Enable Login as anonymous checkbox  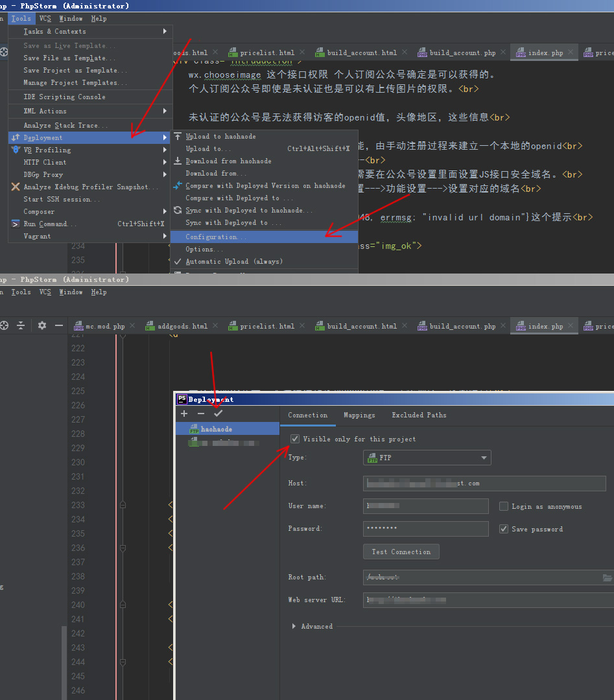504,506
